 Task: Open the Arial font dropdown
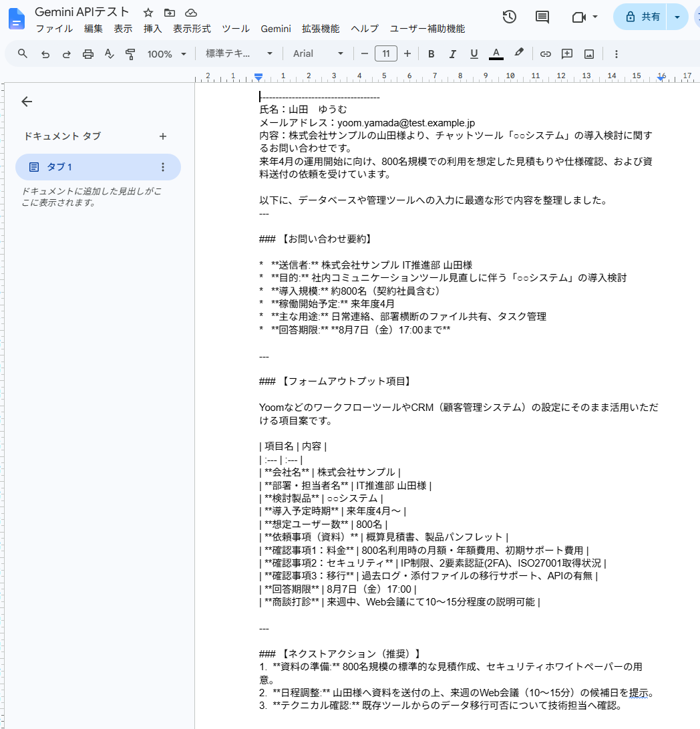318,54
